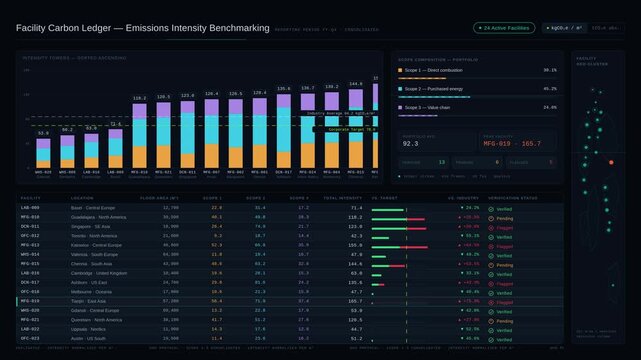Sort table by Facility column header
641x360 pixels.
click(31, 198)
